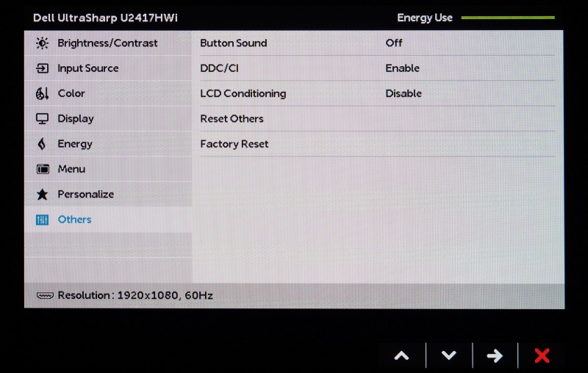
Task: Click the Others sliders icon
Action: tap(42, 220)
